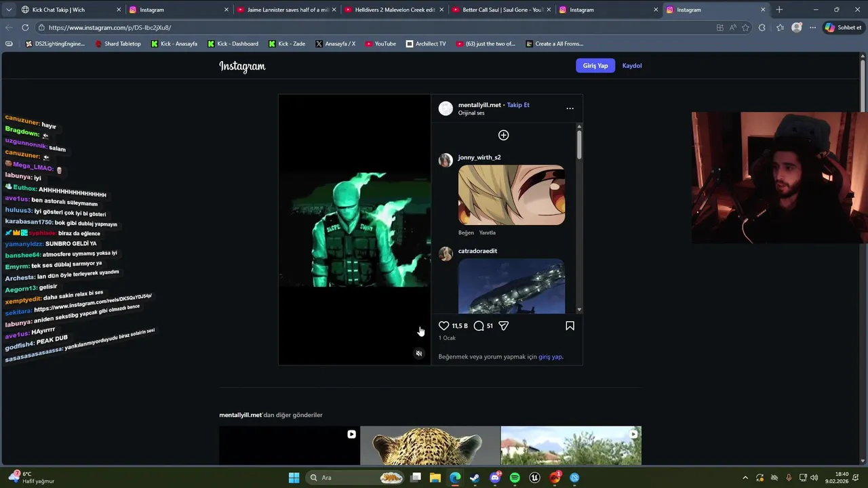
Task: Open Discord from the taskbar
Action: [x=494, y=478]
